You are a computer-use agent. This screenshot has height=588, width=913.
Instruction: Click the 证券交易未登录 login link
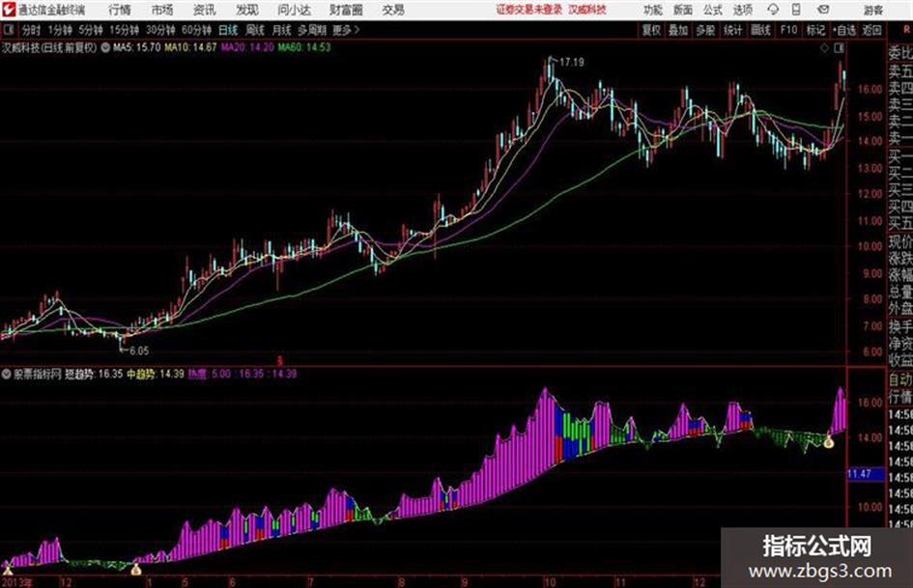[529, 10]
